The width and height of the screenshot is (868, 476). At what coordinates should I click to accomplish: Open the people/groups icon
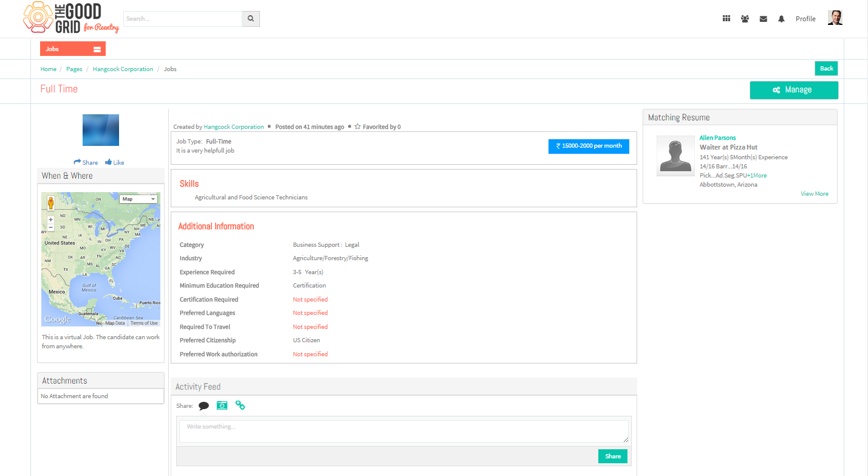(x=745, y=19)
